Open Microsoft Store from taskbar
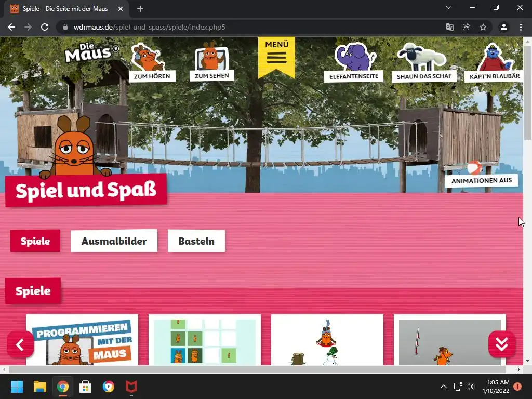Screen dimensions: 532x399 click(x=86, y=387)
